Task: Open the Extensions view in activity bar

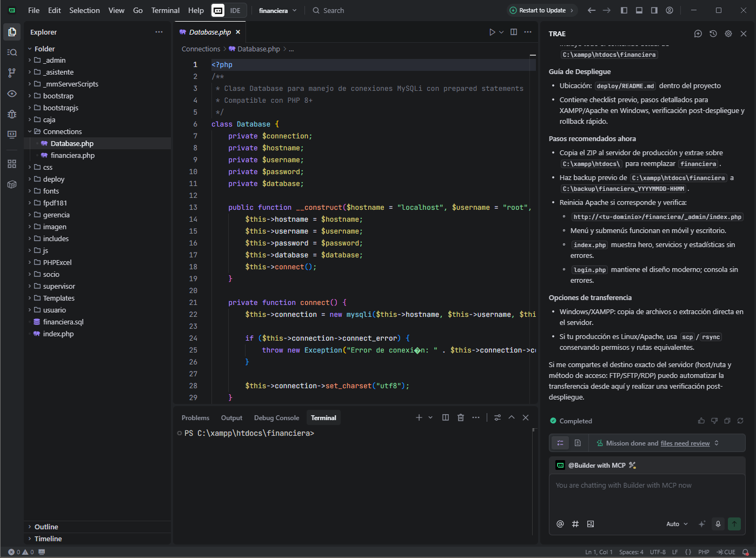Action: tap(12, 164)
